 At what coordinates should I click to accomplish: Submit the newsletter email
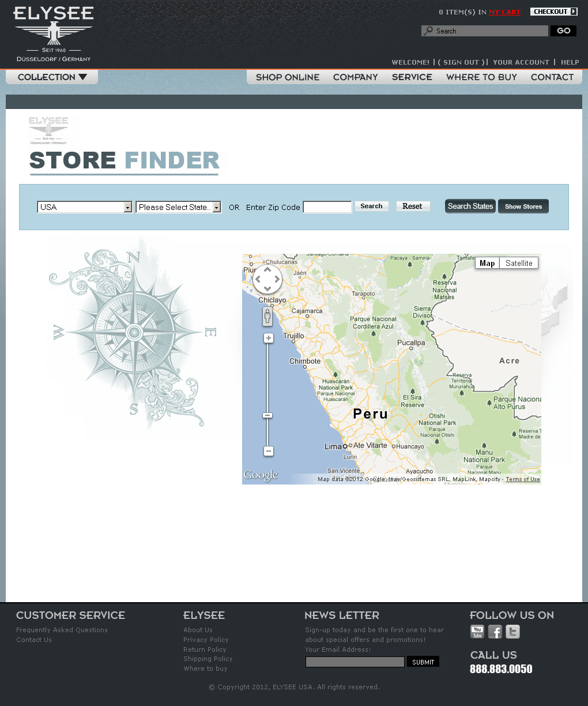tap(423, 662)
